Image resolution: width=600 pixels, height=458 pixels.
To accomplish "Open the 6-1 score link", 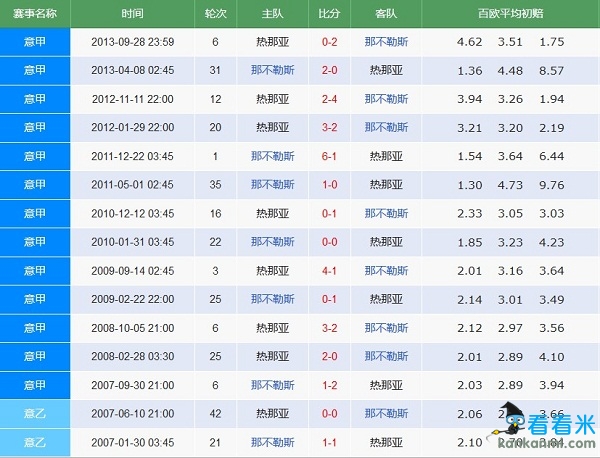I will 329,157.
